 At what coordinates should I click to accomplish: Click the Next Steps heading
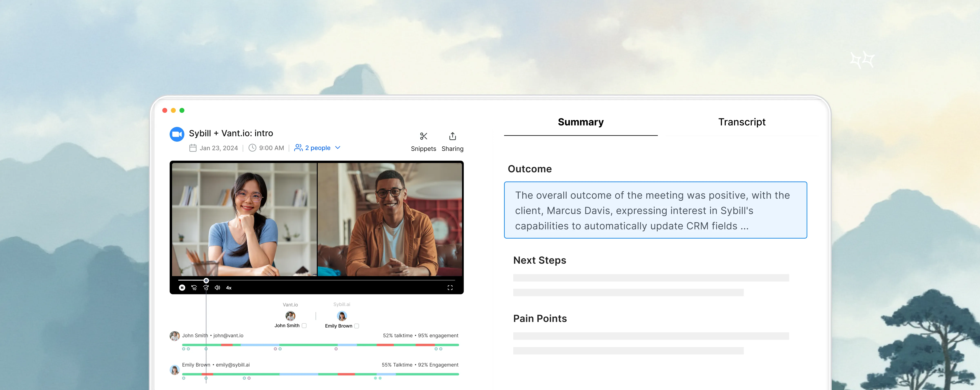[539, 260]
